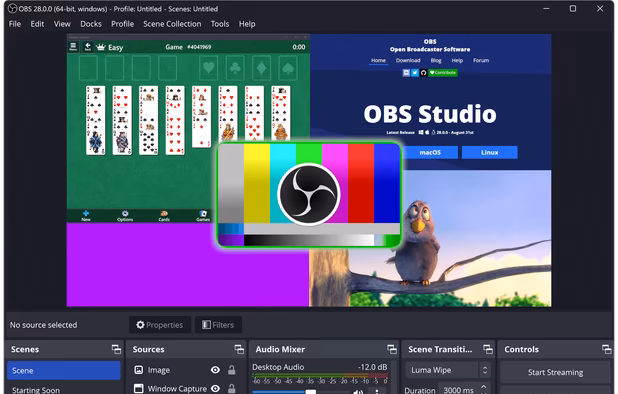Viewport: 618px width, 394px height.
Task: Open the File menu
Action: (15, 24)
